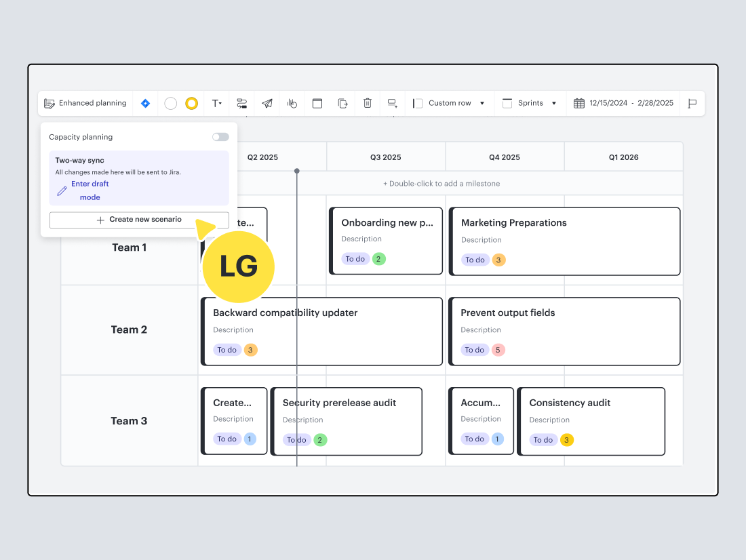Open the date range 12/15/2024 - 2/28/2025 picker
The image size is (746, 560).
[623, 103]
